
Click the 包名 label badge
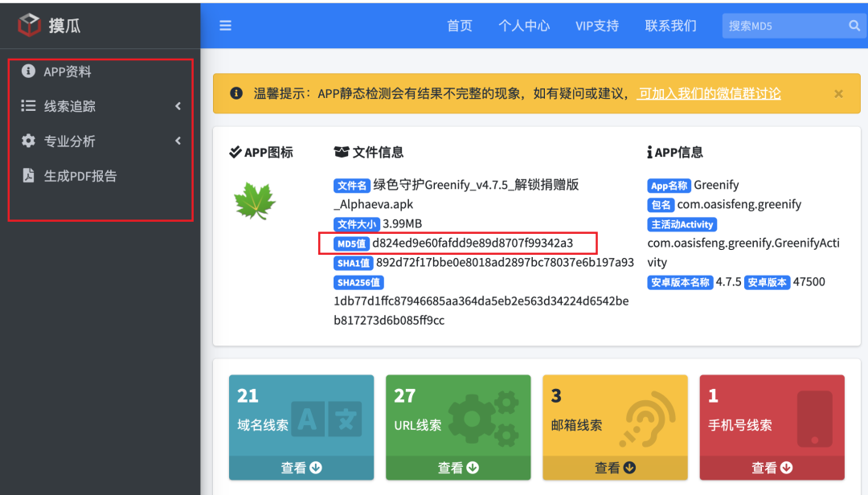(x=661, y=205)
